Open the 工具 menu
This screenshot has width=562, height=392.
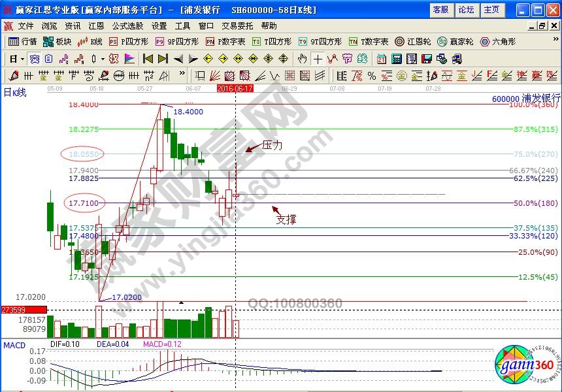click(182, 25)
